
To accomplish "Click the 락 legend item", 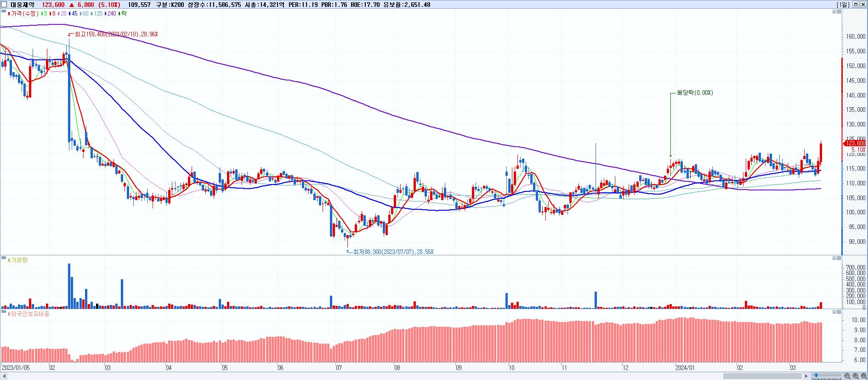I will coord(123,14).
